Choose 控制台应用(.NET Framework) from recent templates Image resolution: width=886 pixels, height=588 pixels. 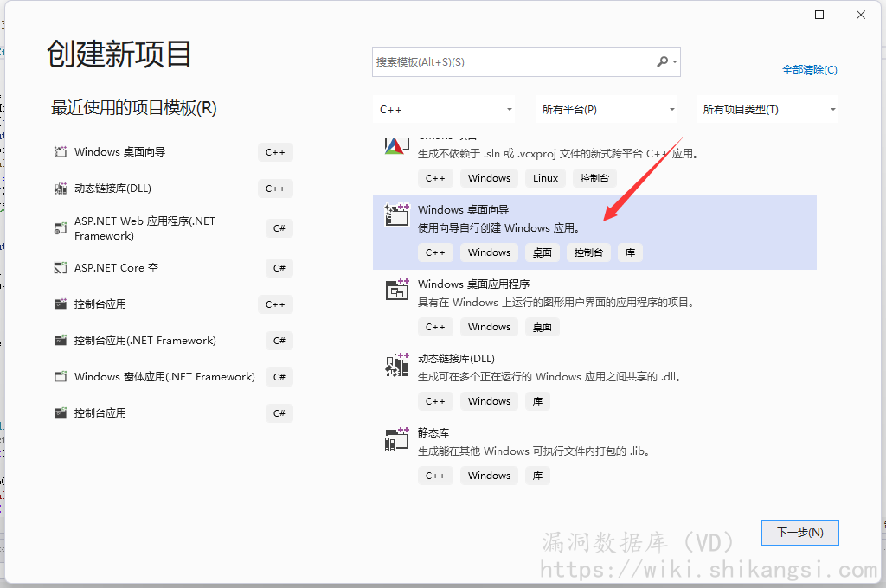145,341
